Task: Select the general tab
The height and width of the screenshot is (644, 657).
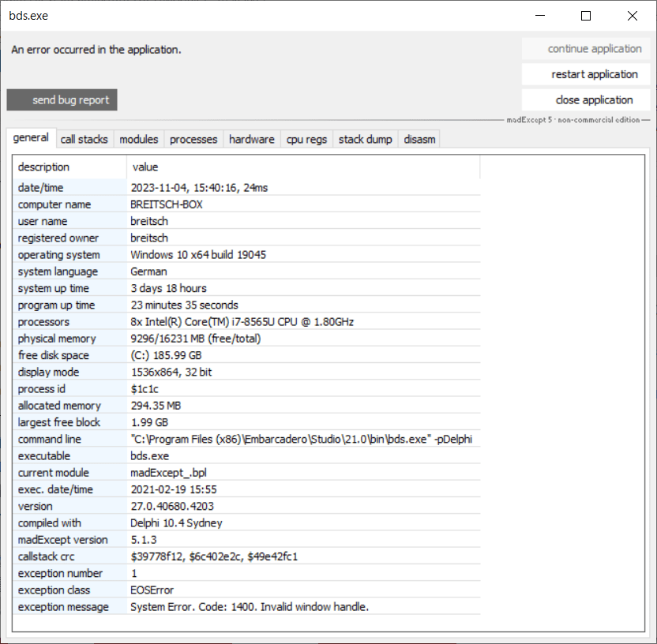Action: pos(31,138)
